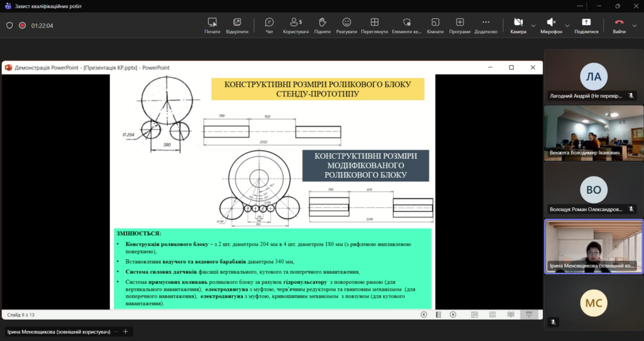Click the shield security icon
The width and height of the screenshot is (644, 341).
click(x=9, y=26)
